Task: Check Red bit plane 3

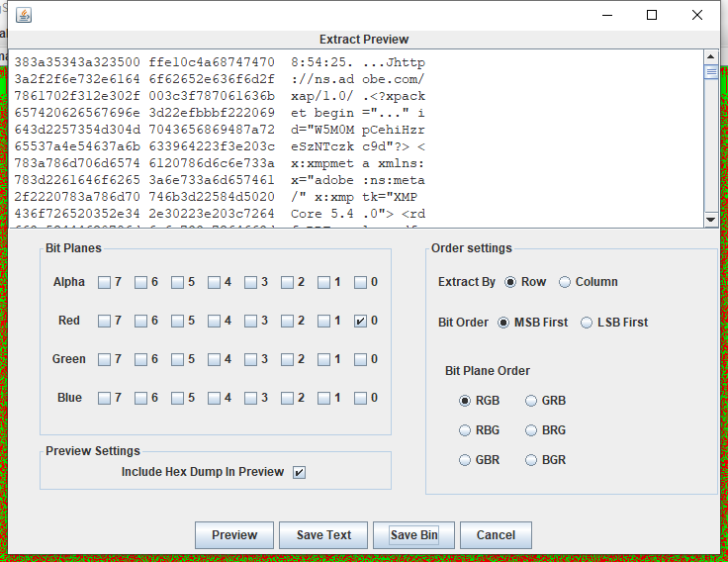Action: [x=250, y=321]
